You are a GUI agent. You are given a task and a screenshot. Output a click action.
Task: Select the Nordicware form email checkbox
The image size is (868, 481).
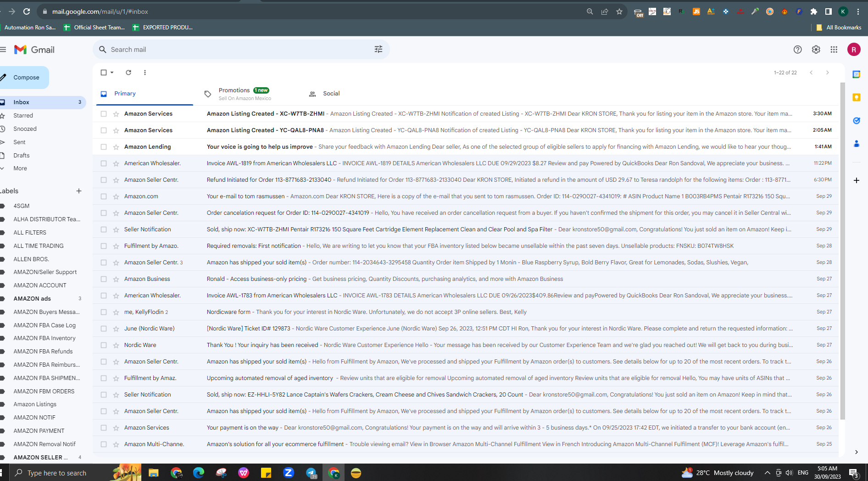tap(104, 312)
